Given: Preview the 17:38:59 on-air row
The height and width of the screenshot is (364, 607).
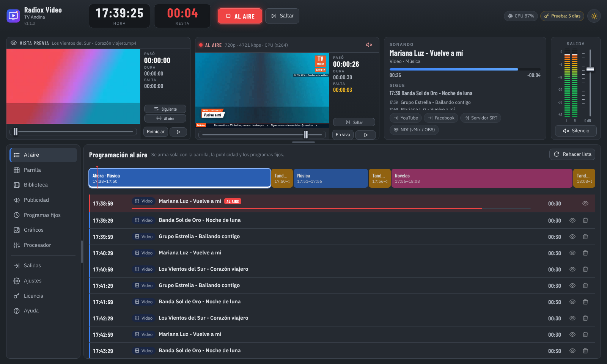Looking at the screenshot, I should (585, 203).
